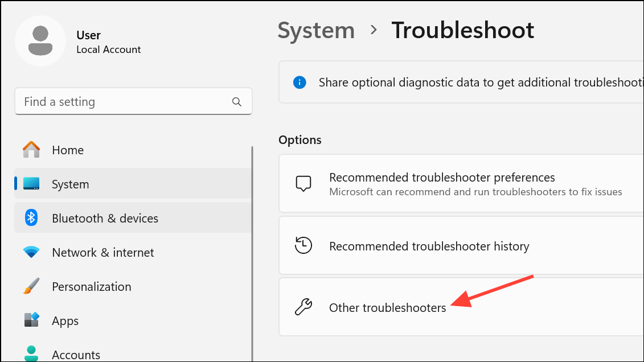Viewport: 644px width, 362px height.
Task: Open Personalization settings
Action: pyautogui.click(x=133, y=286)
